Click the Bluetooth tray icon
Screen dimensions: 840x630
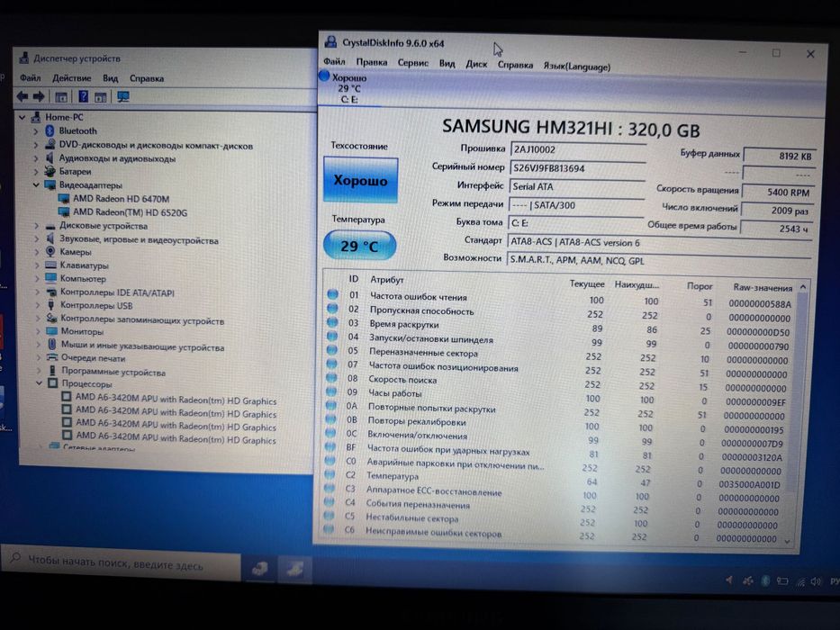click(x=765, y=580)
